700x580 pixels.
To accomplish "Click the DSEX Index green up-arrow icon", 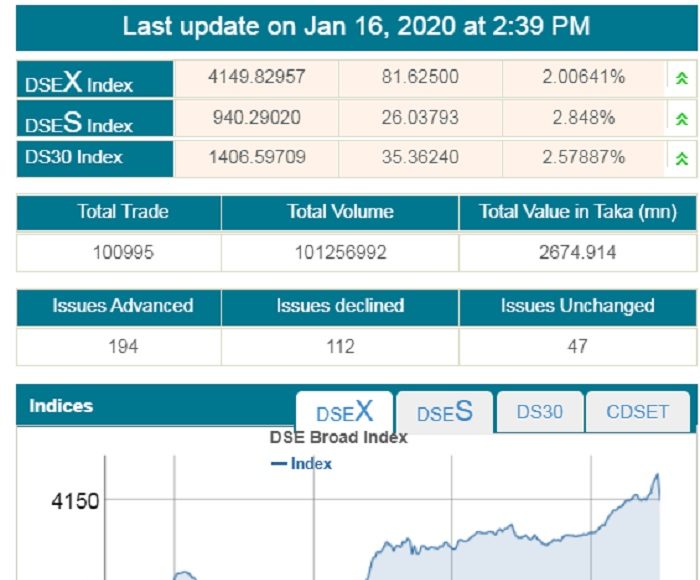I will point(682,79).
